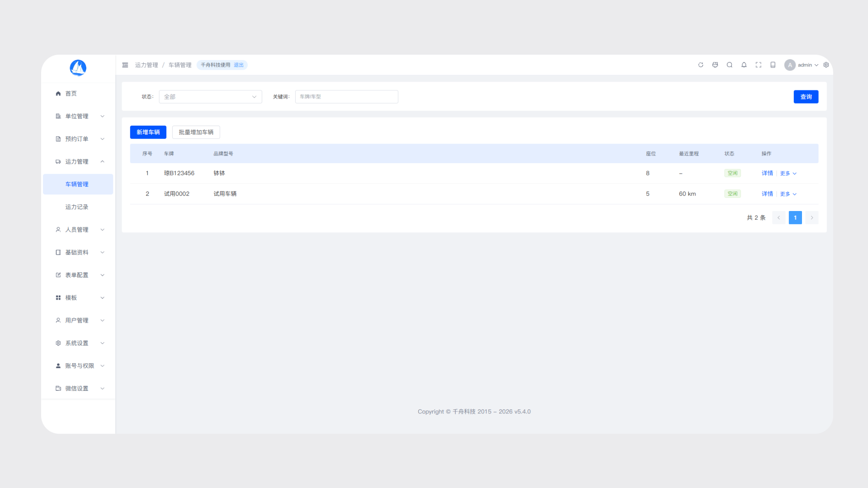This screenshot has height=488, width=868.
Task: Open notifications bell icon
Action: coord(744,65)
